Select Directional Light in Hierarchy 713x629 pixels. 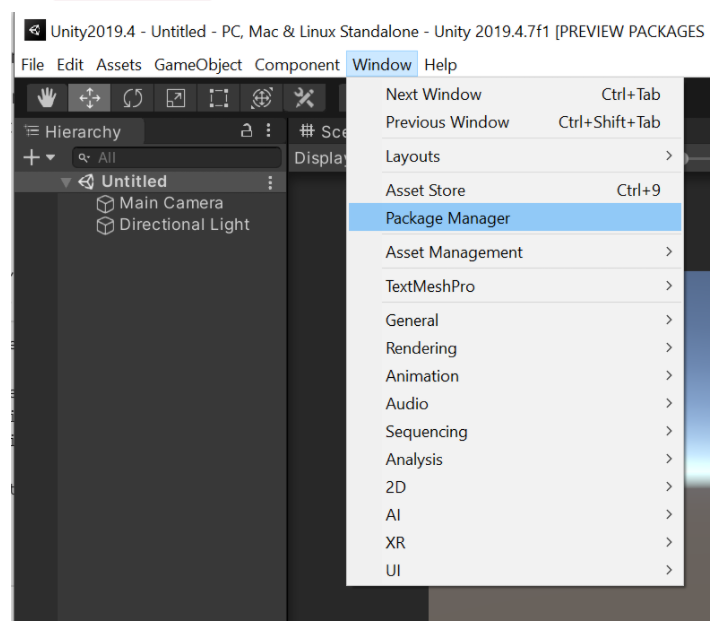pyautogui.click(x=184, y=225)
